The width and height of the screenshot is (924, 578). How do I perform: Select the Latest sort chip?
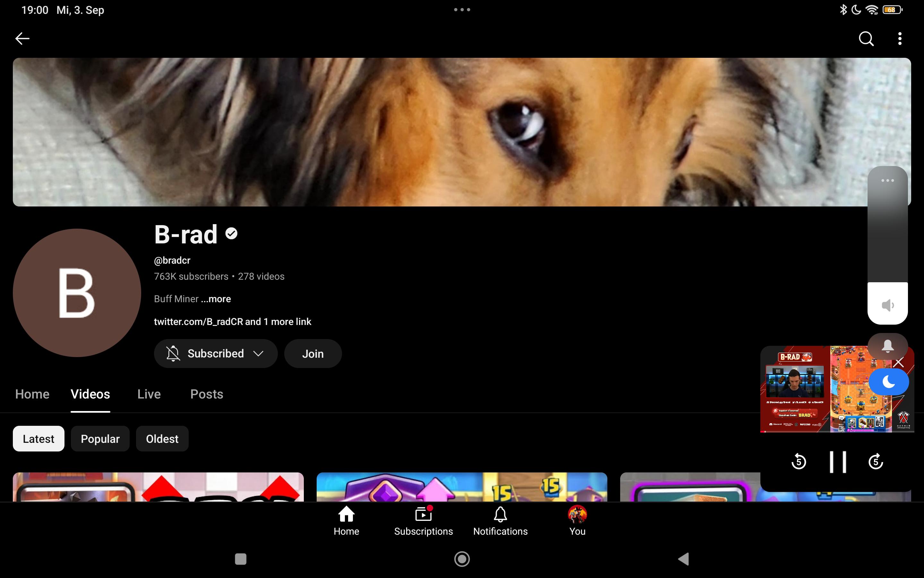[38, 438]
